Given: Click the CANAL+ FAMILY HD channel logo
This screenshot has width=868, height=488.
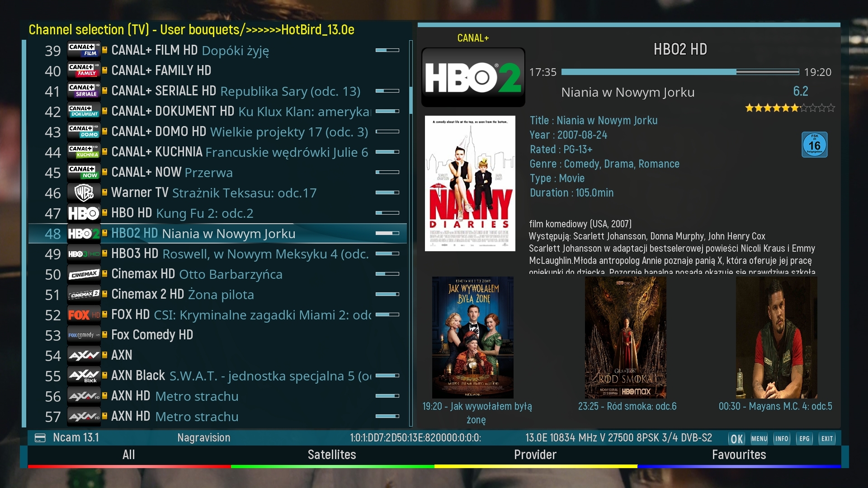Looking at the screenshot, I should tap(84, 70).
